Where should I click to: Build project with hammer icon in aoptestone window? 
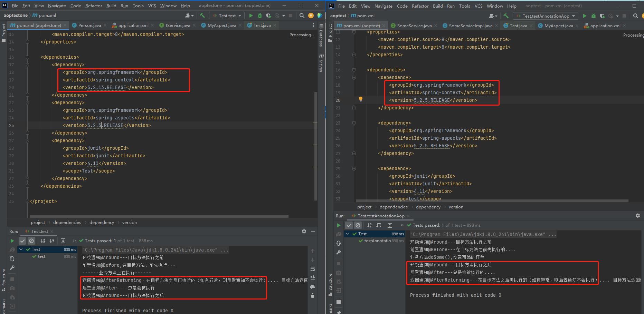[202, 16]
